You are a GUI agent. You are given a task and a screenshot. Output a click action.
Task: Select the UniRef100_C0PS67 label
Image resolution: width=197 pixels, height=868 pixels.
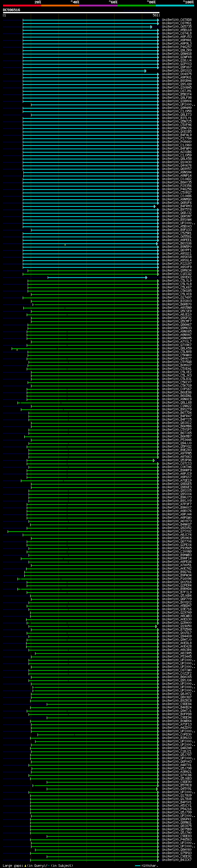(176, 389)
